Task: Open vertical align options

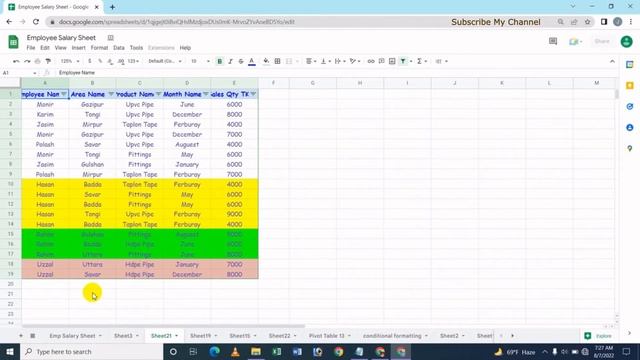Action: 325,61
